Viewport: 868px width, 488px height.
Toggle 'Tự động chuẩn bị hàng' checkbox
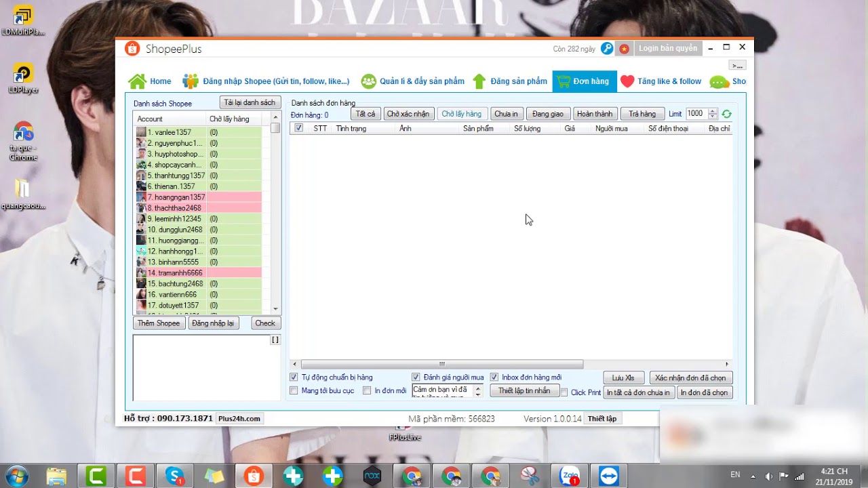pyautogui.click(x=294, y=378)
